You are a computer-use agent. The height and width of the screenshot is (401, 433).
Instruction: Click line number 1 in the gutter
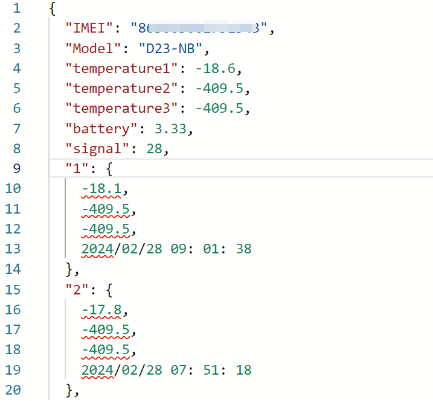point(17,8)
